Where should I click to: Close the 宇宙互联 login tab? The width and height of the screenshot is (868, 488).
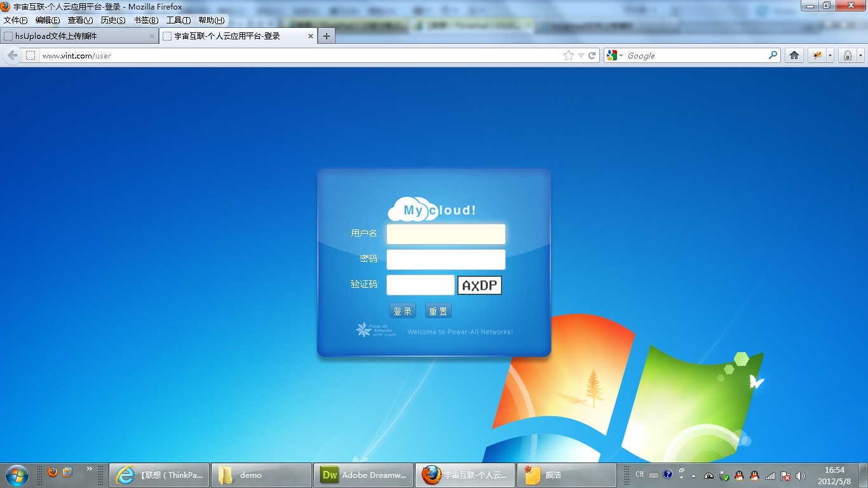[x=311, y=36]
